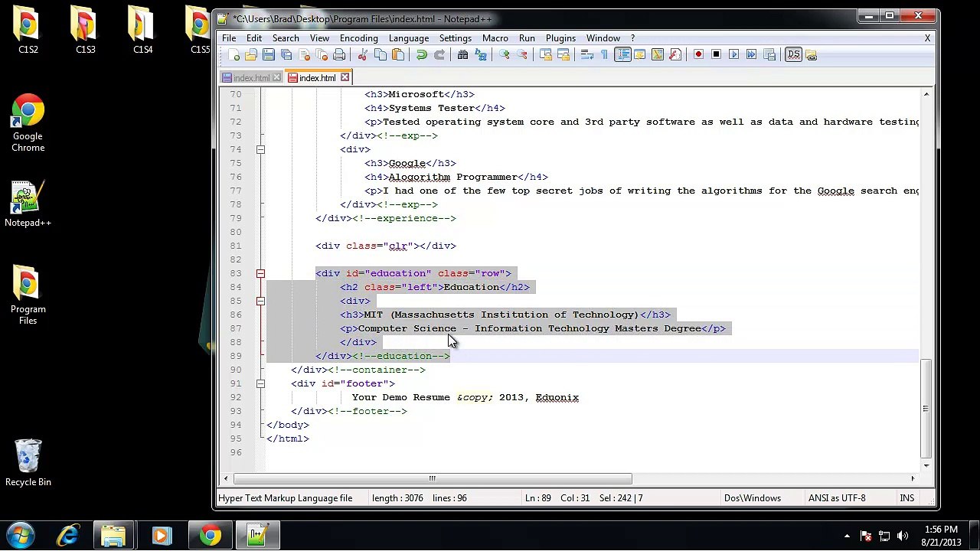Undo the last edit

click(422, 55)
